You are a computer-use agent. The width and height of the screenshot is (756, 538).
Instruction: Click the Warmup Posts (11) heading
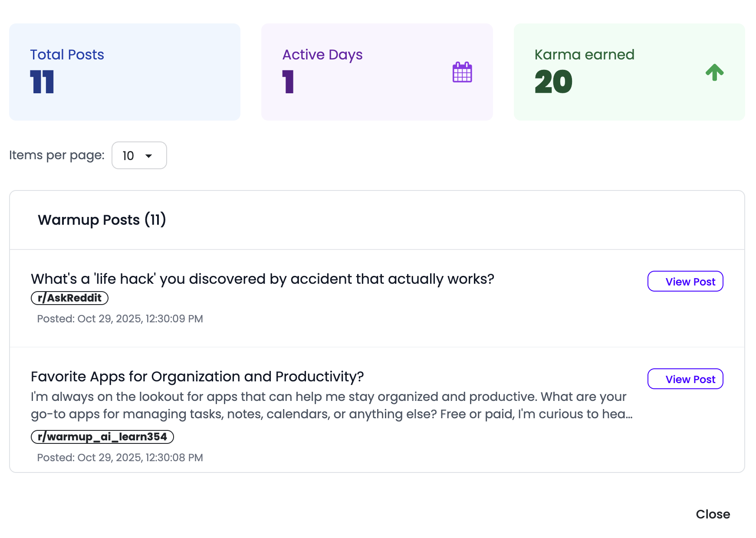click(102, 220)
